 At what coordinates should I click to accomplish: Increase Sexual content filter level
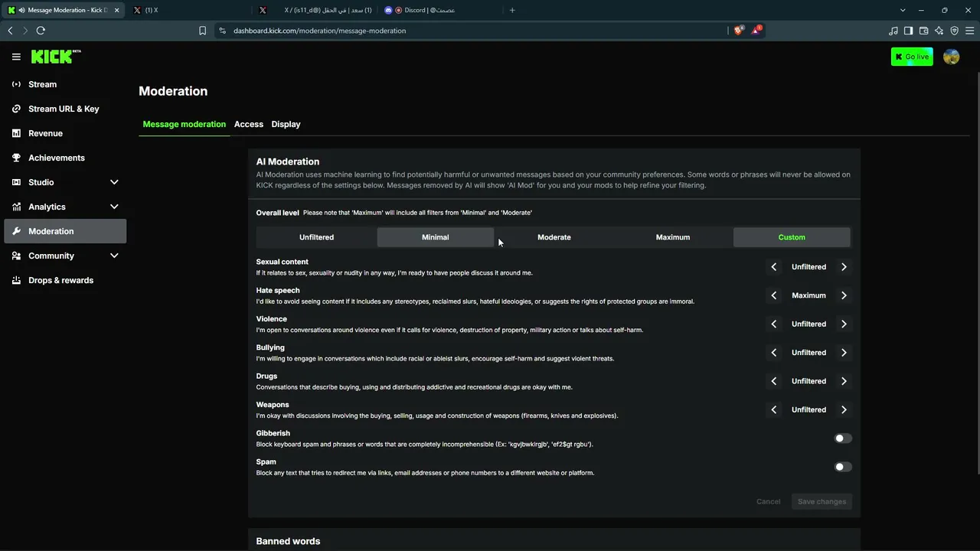tap(844, 267)
